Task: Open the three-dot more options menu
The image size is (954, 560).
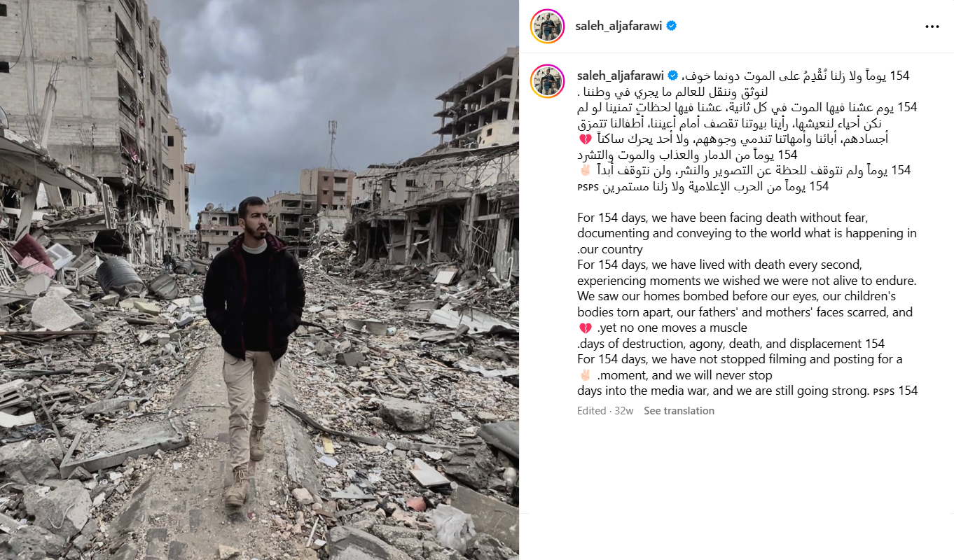Action: [932, 27]
